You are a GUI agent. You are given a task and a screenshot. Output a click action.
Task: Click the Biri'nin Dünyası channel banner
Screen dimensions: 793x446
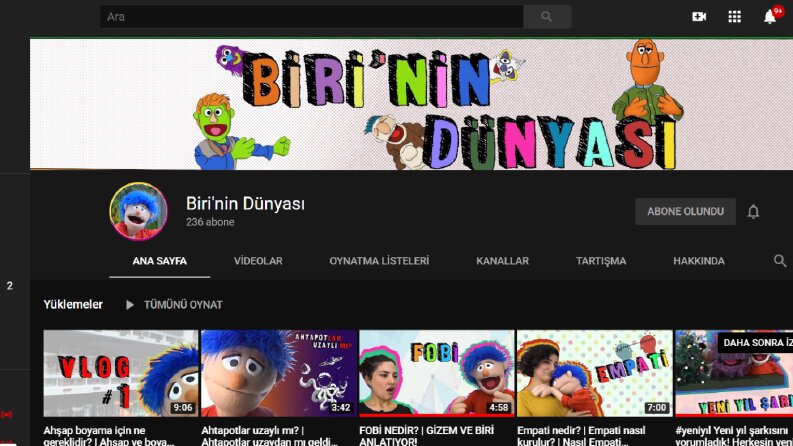click(x=411, y=104)
